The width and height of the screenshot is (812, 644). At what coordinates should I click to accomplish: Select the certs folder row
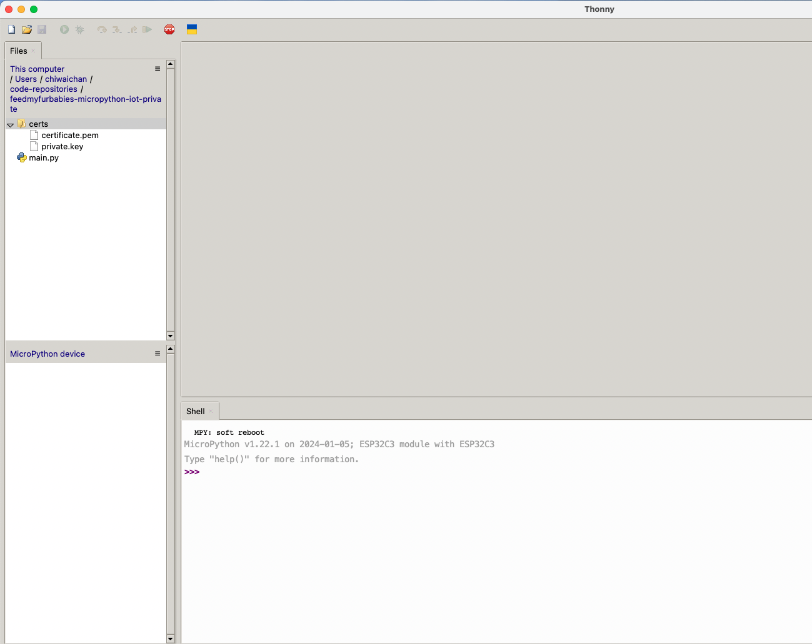pyautogui.click(x=86, y=124)
